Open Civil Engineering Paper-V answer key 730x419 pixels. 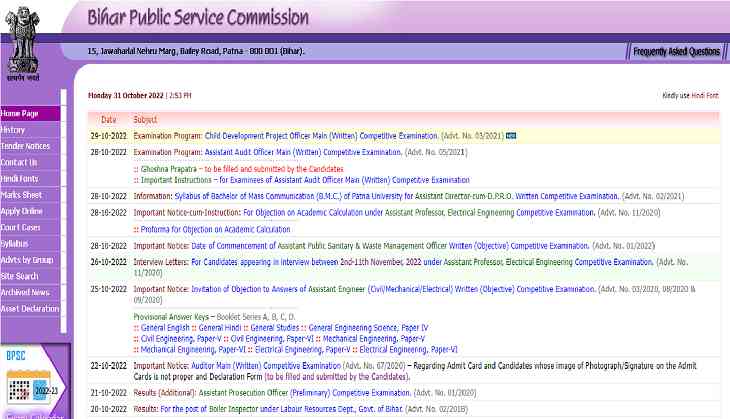[181, 338]
